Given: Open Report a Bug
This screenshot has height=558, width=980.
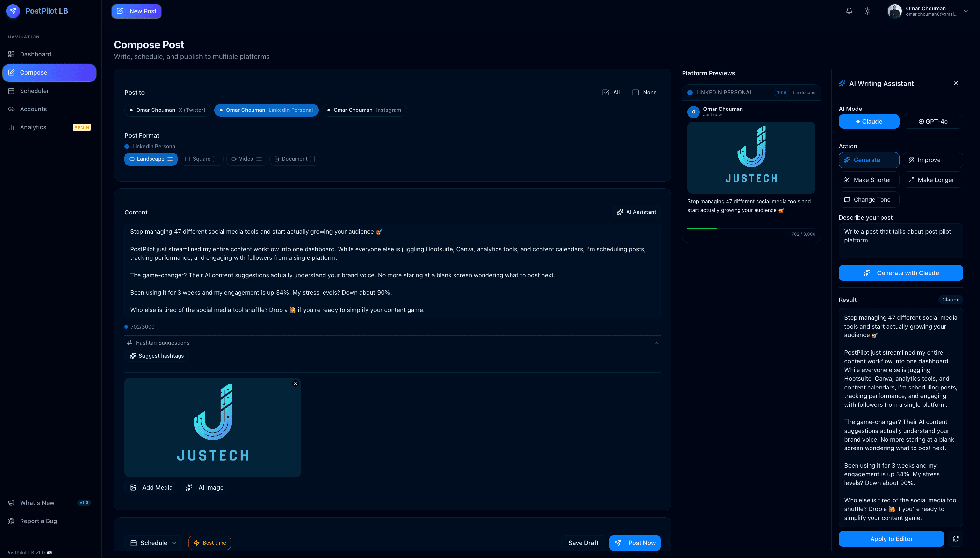Looking at the screenshot, I should point(50,521).
